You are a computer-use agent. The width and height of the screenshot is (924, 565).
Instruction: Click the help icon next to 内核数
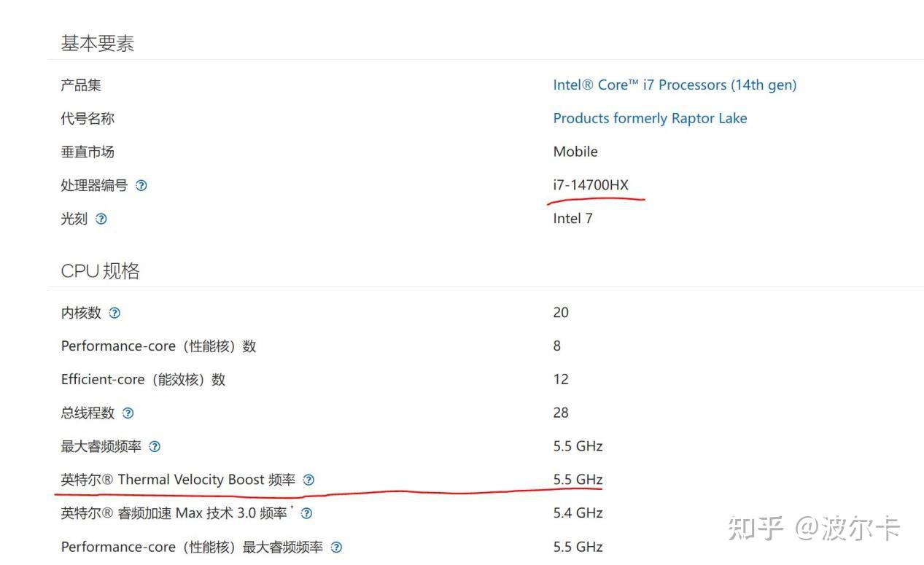point(114,313)
